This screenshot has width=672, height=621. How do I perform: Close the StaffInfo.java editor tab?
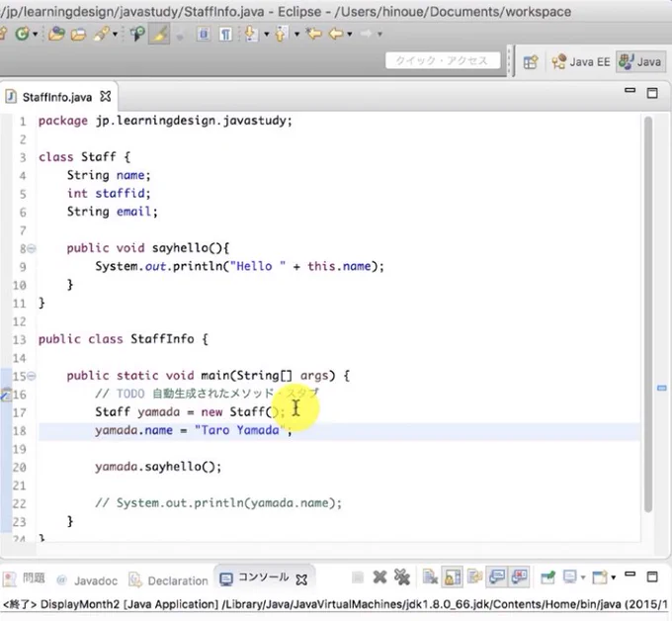(106, 97)
